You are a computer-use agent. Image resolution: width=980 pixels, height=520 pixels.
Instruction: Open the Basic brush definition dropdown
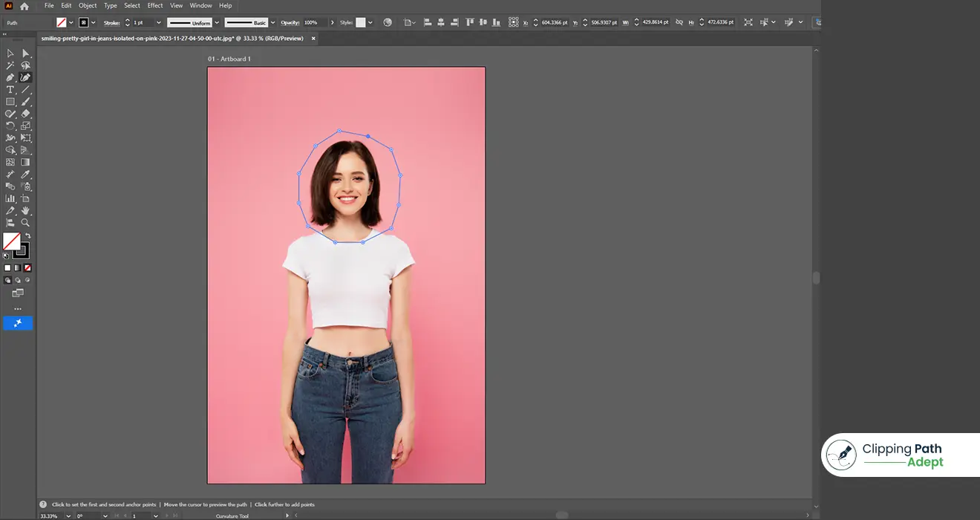272,22
